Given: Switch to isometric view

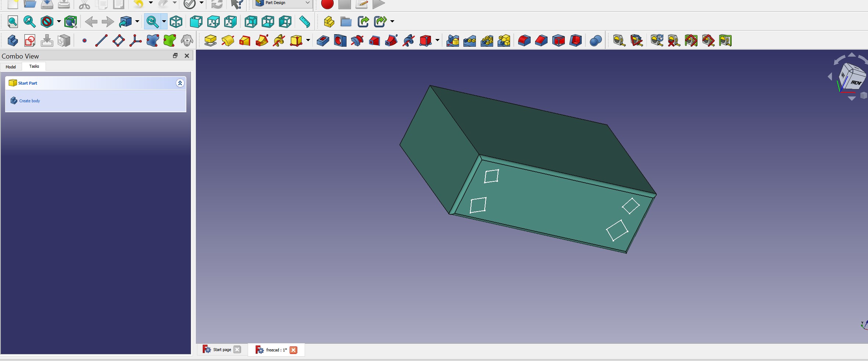Looking at the screenshot, I should click(176, 22).
